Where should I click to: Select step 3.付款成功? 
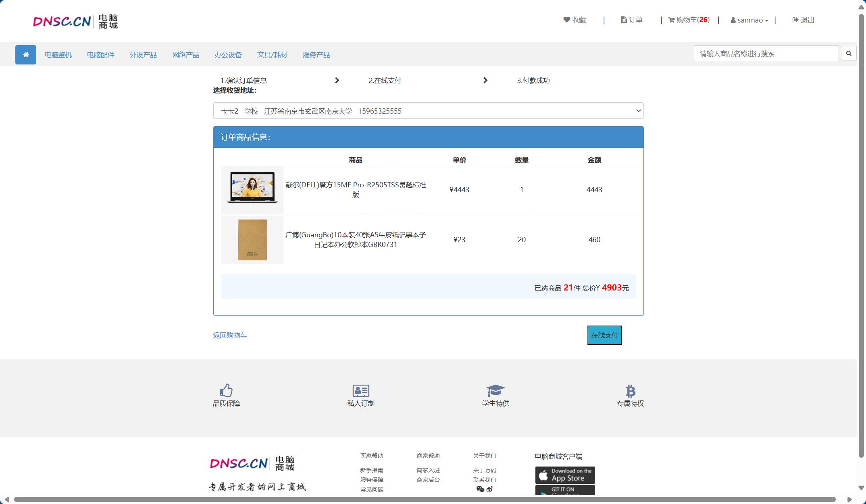(533, 81)
